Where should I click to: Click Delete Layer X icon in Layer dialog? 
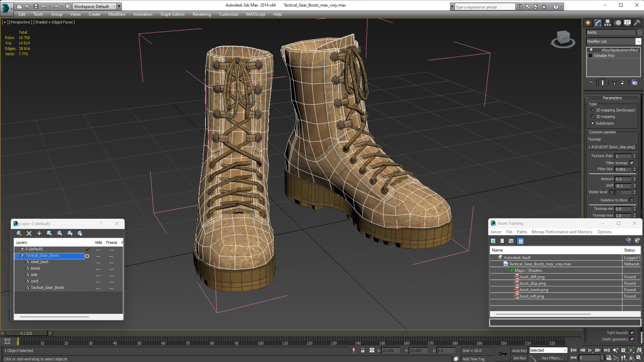point(29,233)
